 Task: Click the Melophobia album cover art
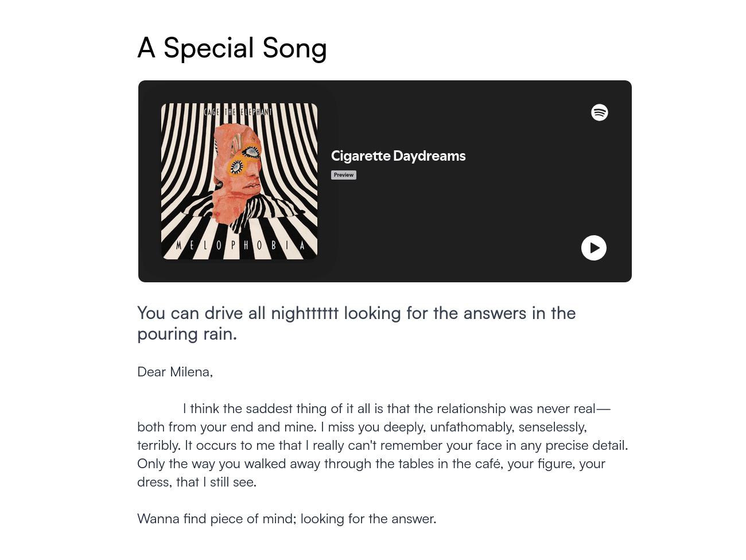tap(239, 181)
